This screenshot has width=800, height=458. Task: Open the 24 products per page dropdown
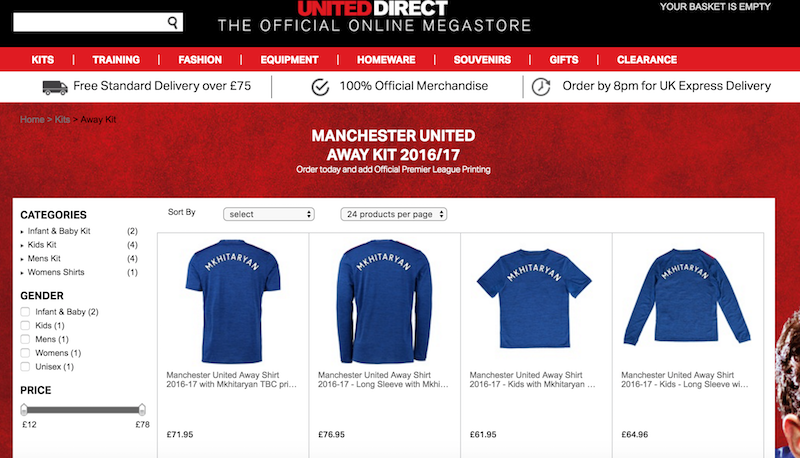394,214
